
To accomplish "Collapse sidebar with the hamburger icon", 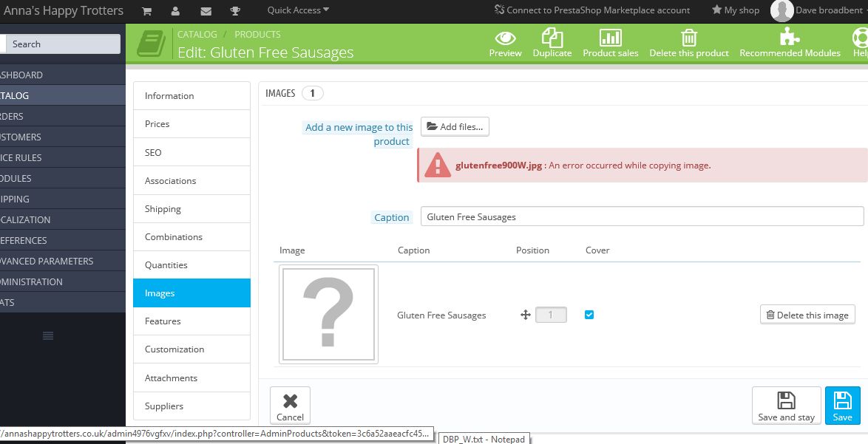I will [48, 335].
